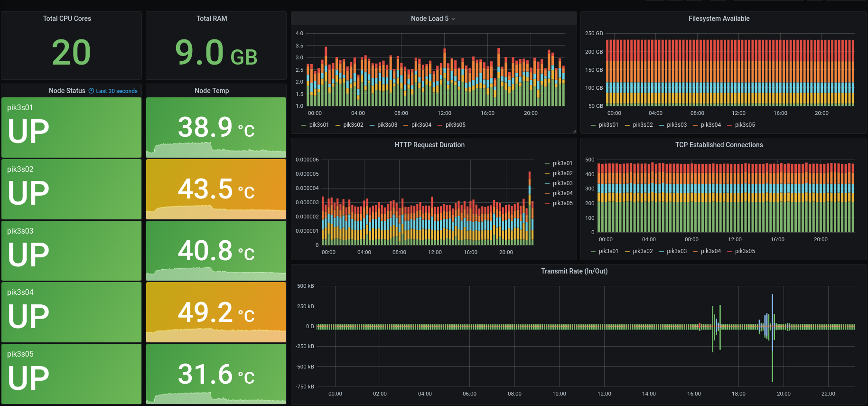This screenshot has height=406, width=868.
Task: Open the TCP Established Connections title menu
Action: click(x=719, y=145)
